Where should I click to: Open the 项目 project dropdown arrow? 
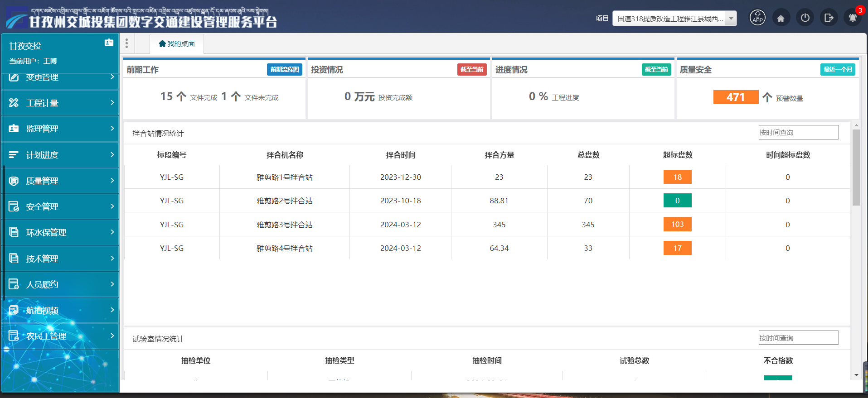731,19
